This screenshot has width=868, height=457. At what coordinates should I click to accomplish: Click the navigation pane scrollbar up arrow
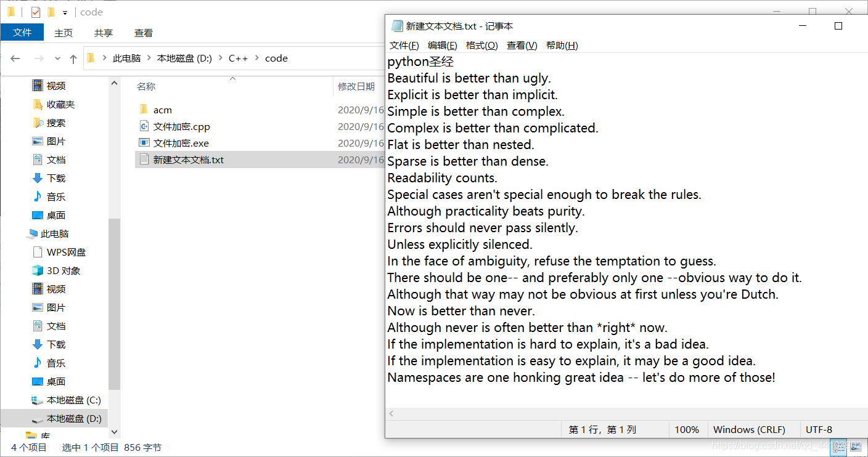point(114,83)
